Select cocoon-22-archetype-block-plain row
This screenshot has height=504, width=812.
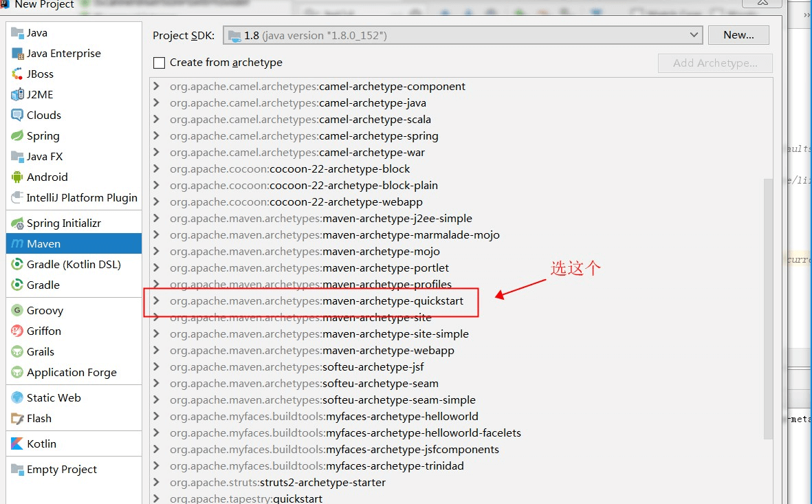(x=458, y=186)
